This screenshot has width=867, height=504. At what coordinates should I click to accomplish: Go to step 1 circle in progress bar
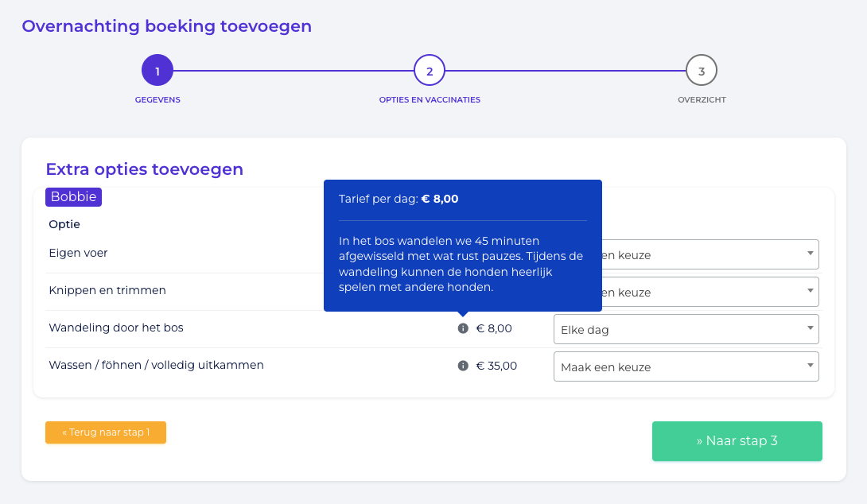click(157, 70)
